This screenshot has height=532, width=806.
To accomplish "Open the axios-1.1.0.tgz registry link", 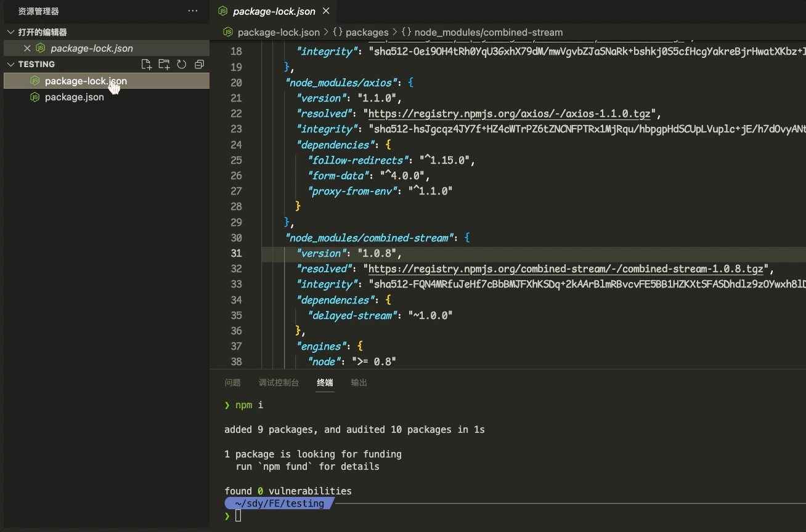I will click(x=509, y=113).
